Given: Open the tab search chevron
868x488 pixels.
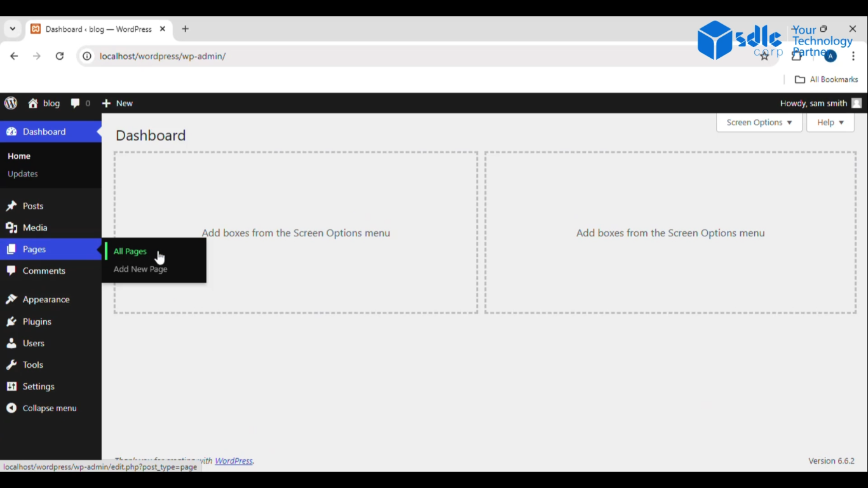Looking at the screenshot, I should 12,29.
